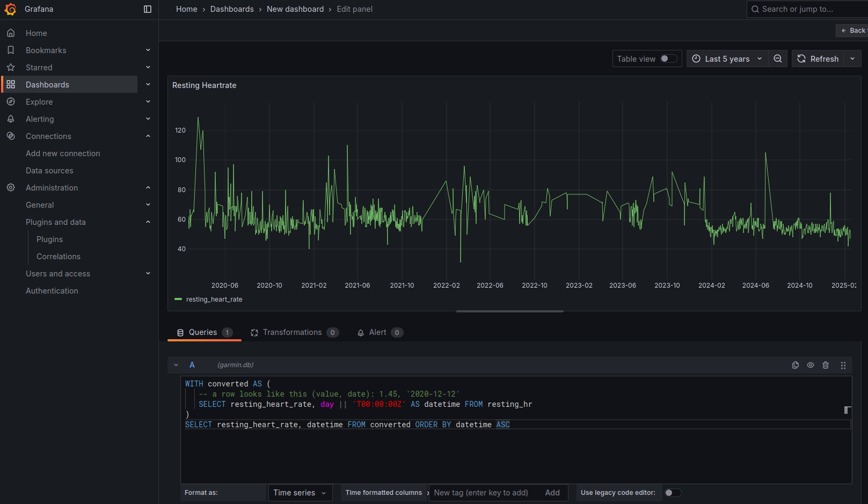Click the Transformations tab icon
The image size is (868, 504).
pos(254,333)
